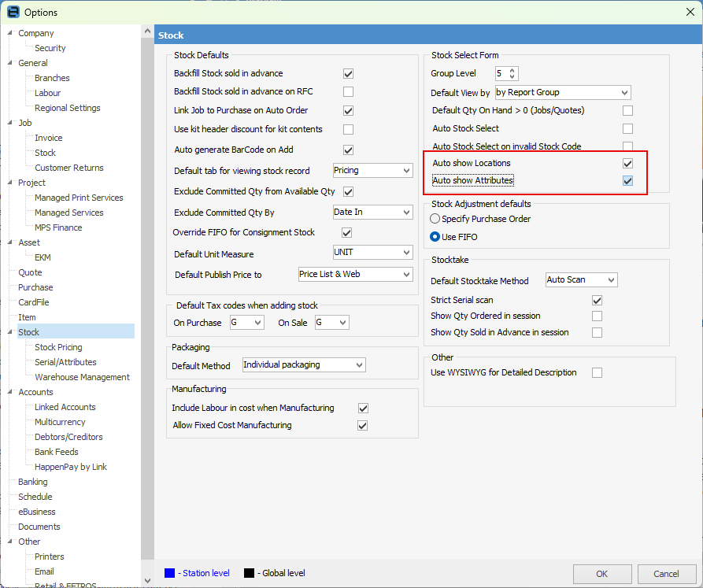Click the Options window app icon
This screenshot has width=703, height=588.
[13, 12]
